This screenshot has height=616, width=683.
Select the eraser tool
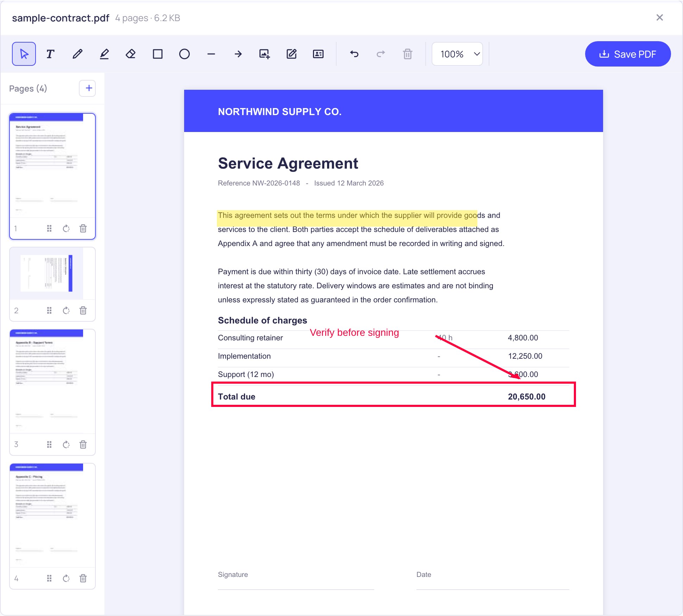pyautogui.click(x=131, y=54)
